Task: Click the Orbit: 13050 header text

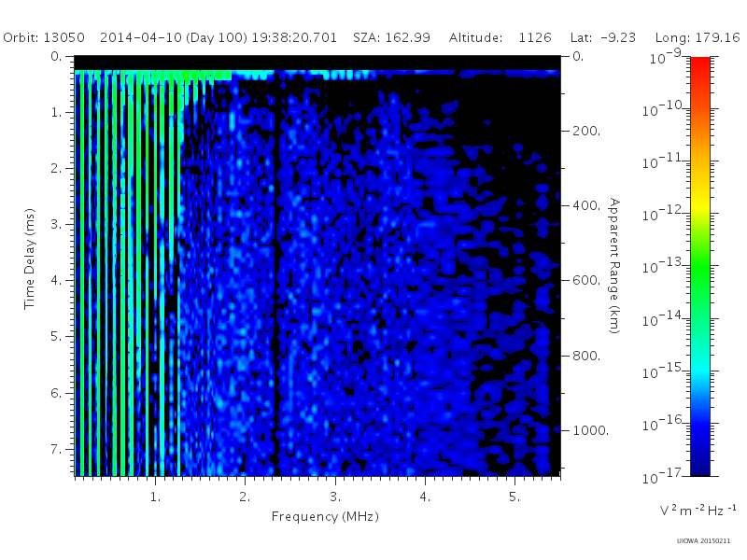Action: [x=44, y=37]
